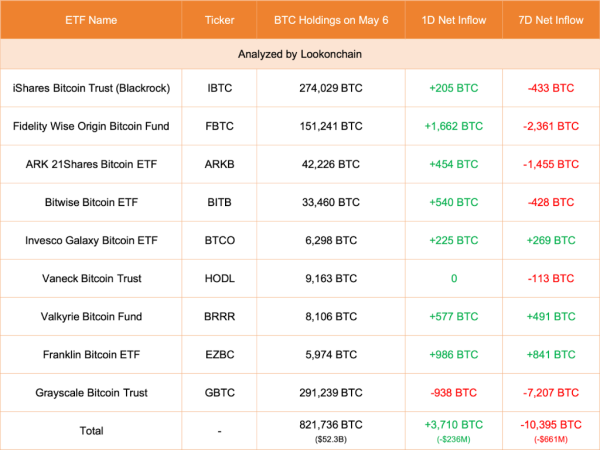Click the 1D Net Inflow header
The width and height of the screenshot is (600, 450).
454,20
